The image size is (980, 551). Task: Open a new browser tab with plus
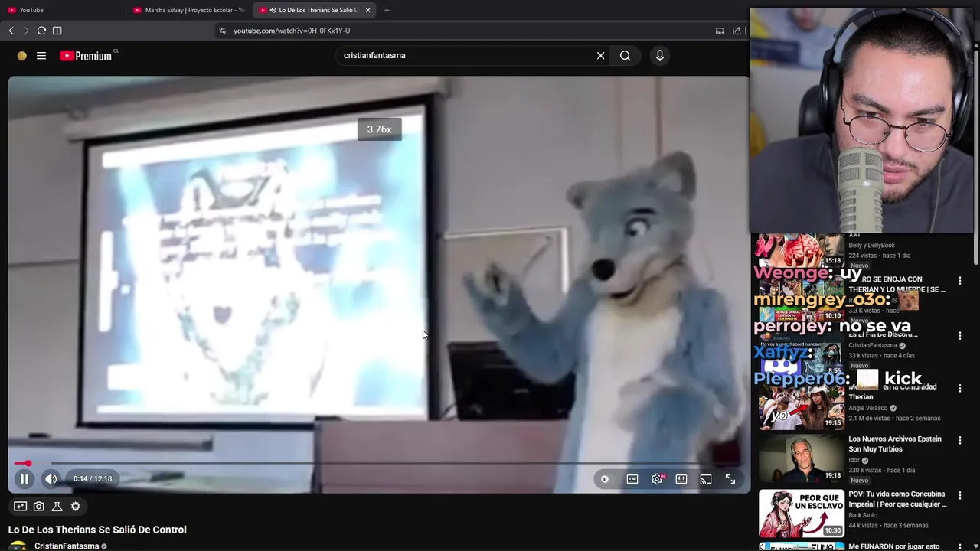[387, 10]
